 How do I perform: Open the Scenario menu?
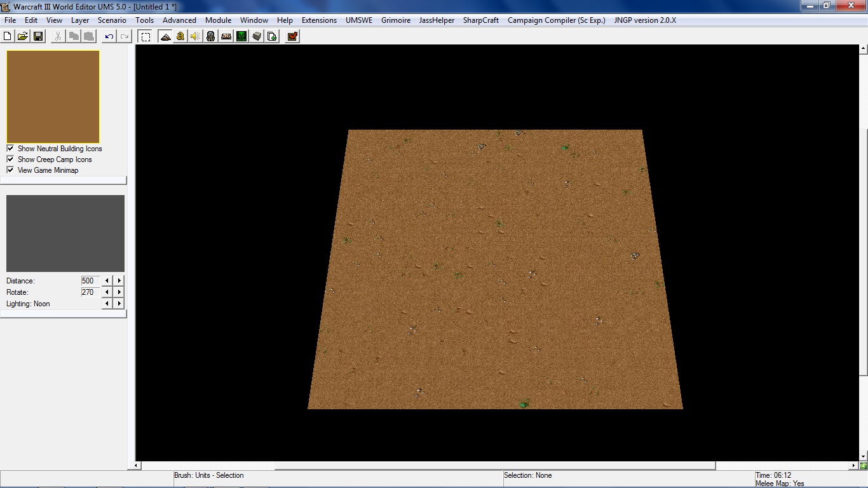pos(112,20)
